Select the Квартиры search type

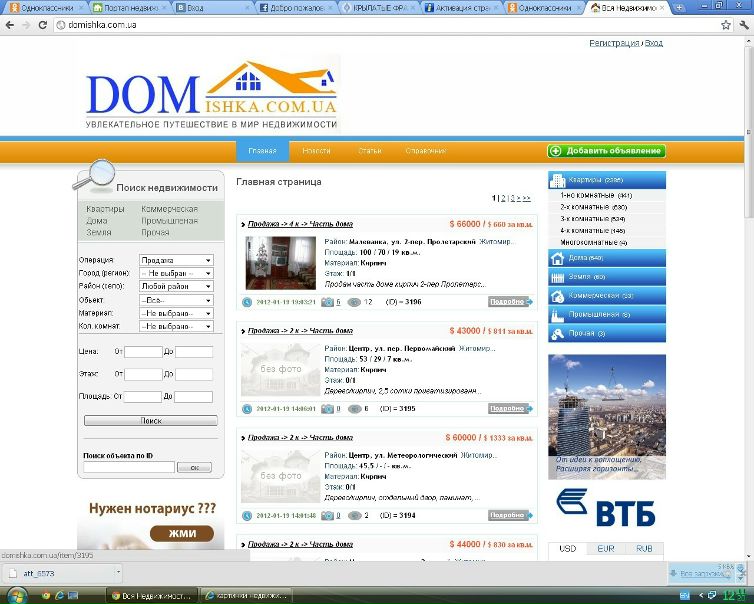[x=105, y=209]
